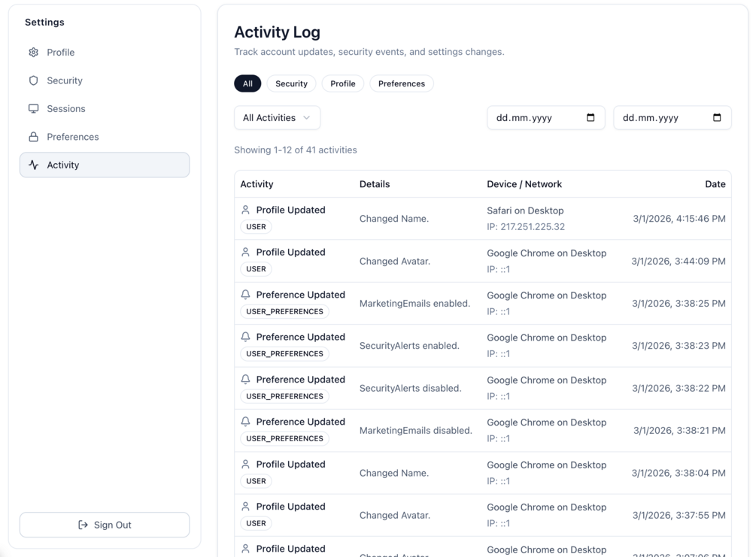Viewport: 756px width, 557px height.
Task: Click user icon on 3:38:04 PM row
Action: 245,464
